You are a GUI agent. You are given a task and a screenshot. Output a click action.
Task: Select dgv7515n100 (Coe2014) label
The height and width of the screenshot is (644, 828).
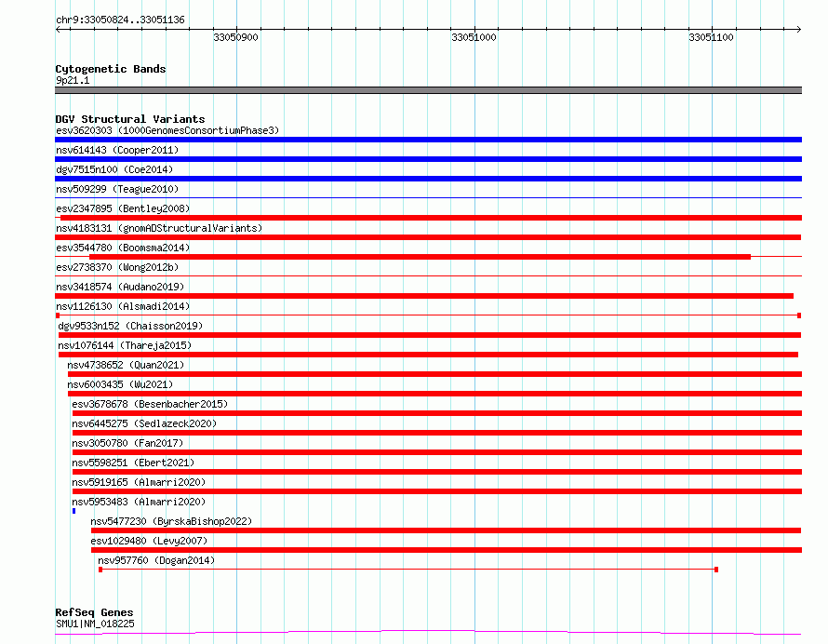coord(114,169)
